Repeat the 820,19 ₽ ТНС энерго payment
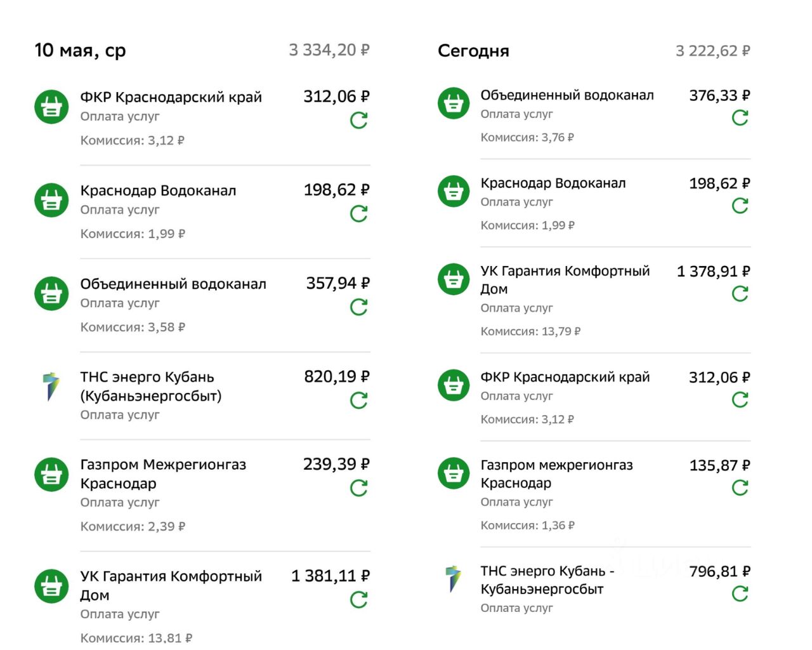 coord(359,401)
